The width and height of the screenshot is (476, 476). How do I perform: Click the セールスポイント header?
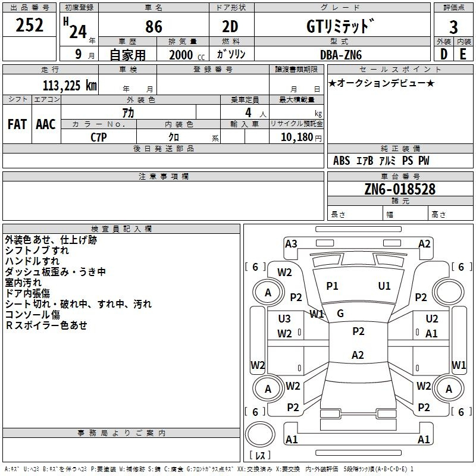(x=400, y=69)
